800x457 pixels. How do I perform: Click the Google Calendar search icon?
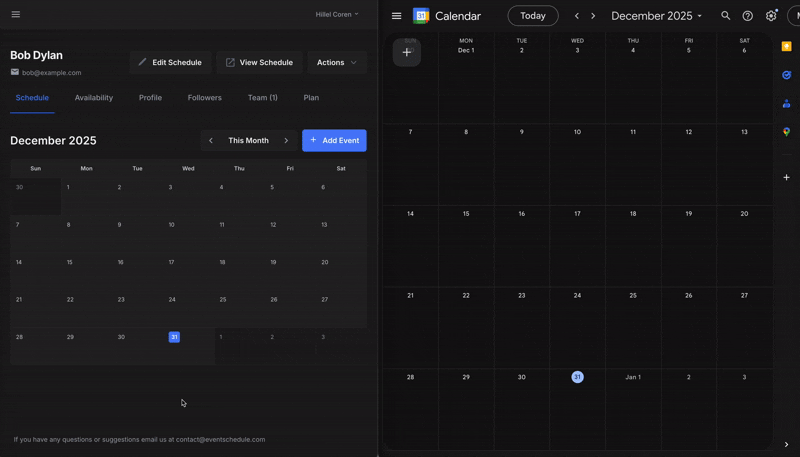point(726,16)
